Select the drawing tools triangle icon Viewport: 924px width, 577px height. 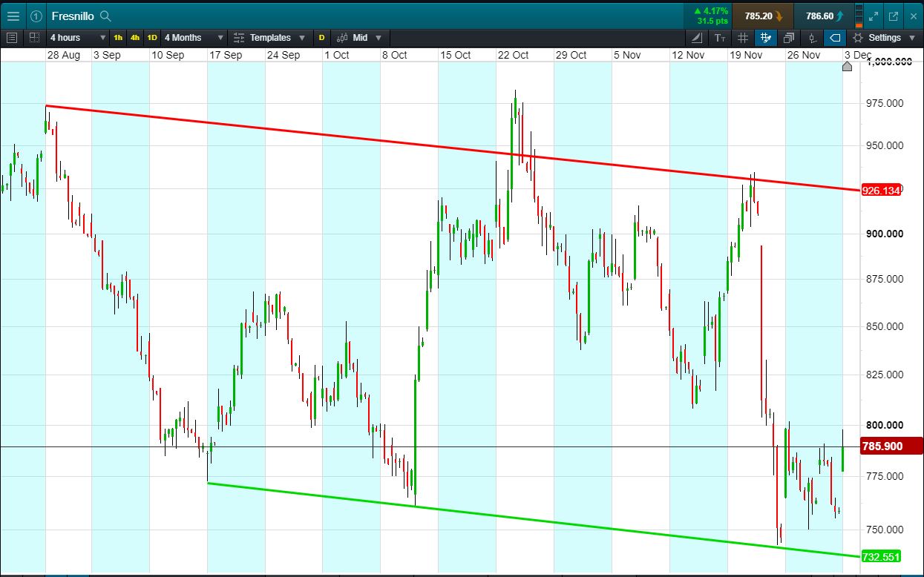tap(697, 37)
